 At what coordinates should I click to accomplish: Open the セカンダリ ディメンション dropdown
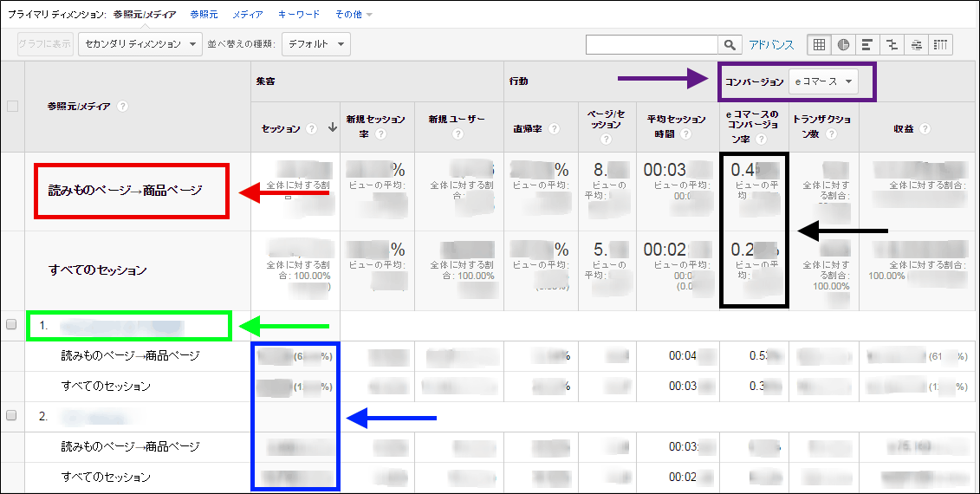tap(140, 44)
